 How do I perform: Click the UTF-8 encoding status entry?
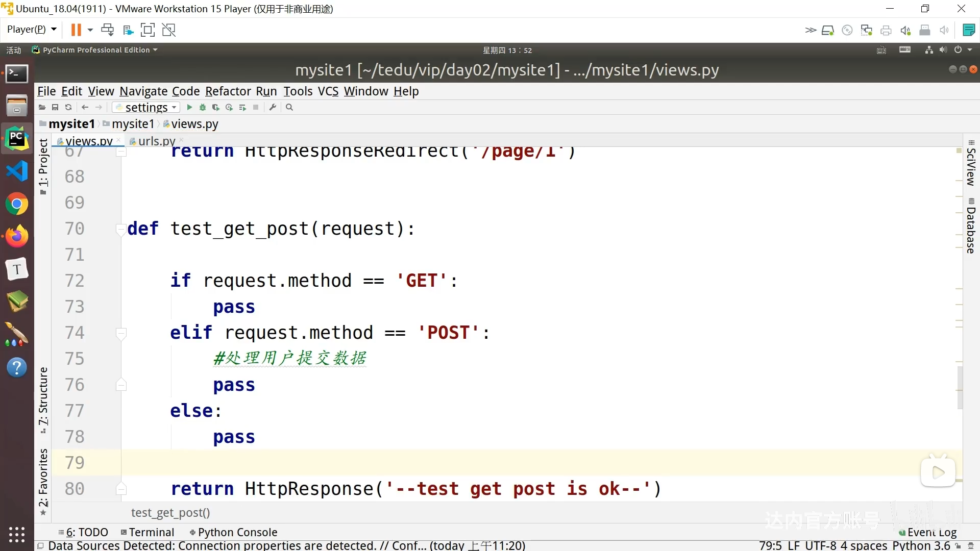click(x=821, y=545)
